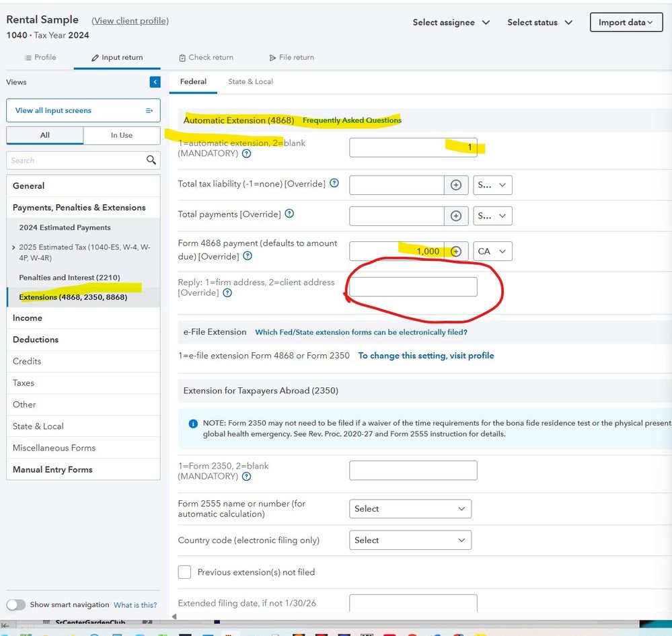Expand Country code Select dropdown
Viewport: 672px width, 636px height.
(x=410, y=540)
